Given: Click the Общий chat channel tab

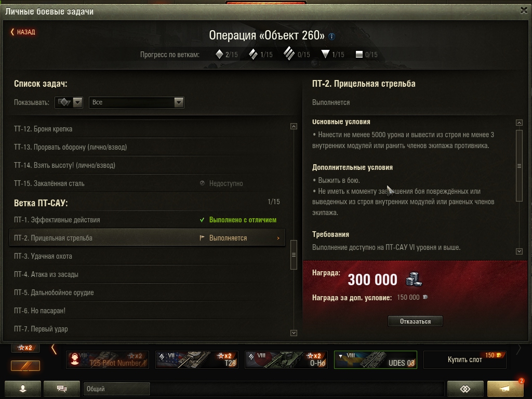Looking at the screenshot, I should coord(116,389).
